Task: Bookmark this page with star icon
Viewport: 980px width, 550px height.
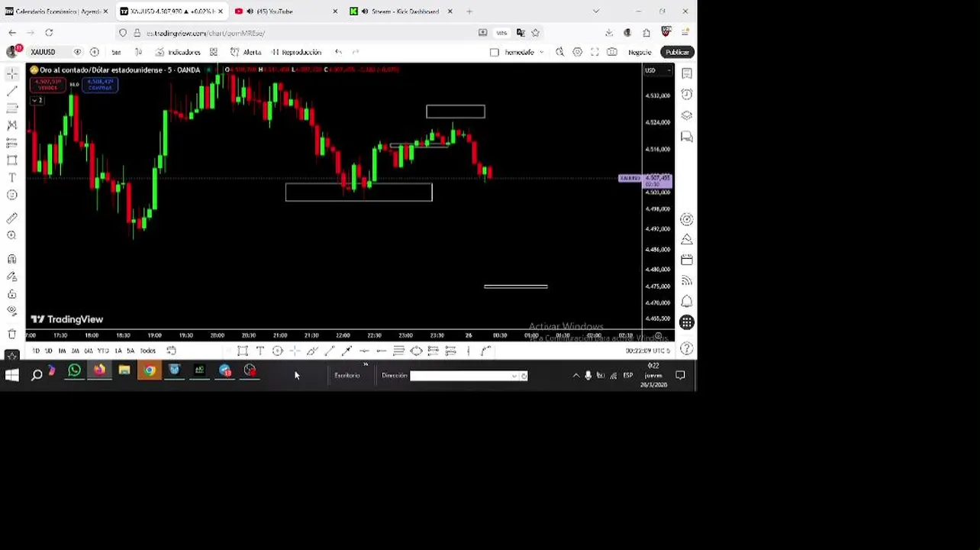Action: click(535, 33)
